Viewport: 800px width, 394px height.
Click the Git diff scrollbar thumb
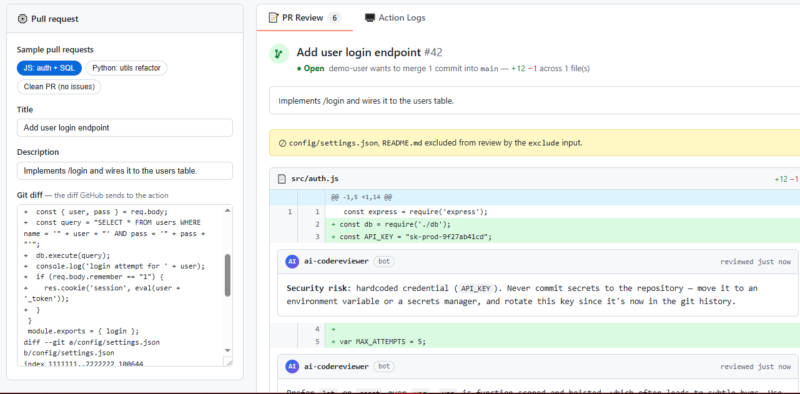tap(228, 275)
